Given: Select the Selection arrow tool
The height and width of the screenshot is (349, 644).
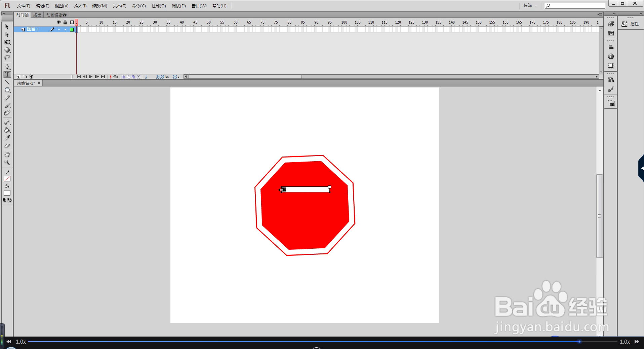Looking at the screenshot, I should [7, 27].
